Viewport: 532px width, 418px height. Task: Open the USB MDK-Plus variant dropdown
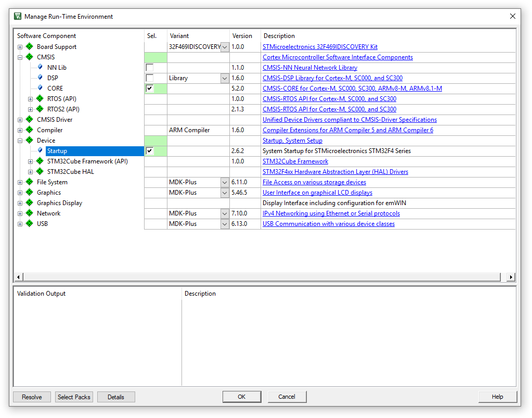(x=225, y=224)
